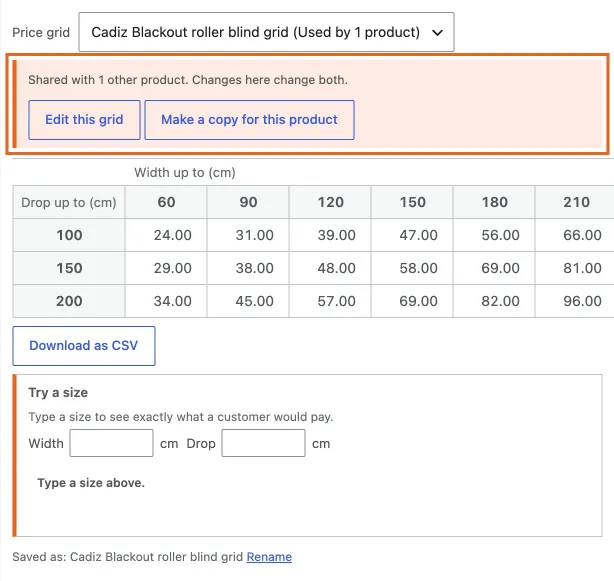Focus the Drop input field

(263, 443)
